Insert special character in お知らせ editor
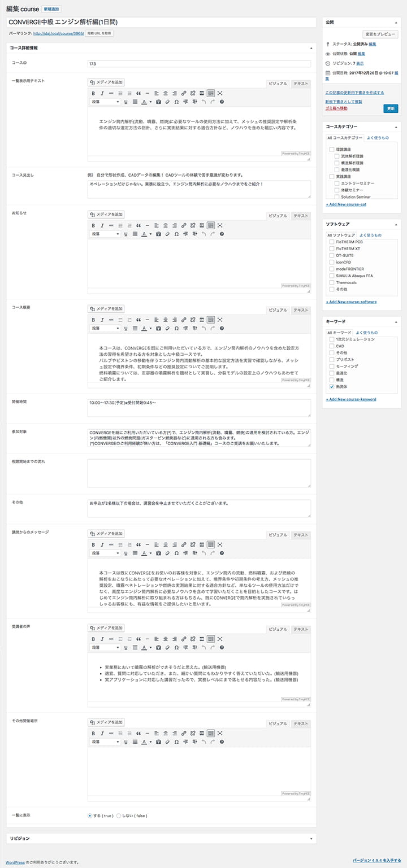 tap(176, 234)
